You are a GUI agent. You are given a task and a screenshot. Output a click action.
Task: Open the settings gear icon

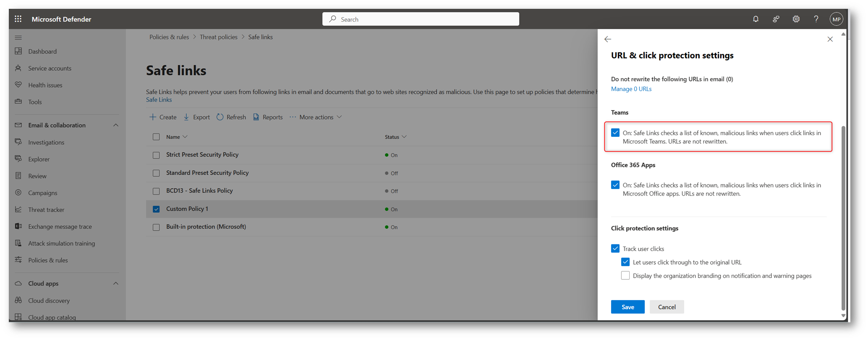tap(796, 19)
